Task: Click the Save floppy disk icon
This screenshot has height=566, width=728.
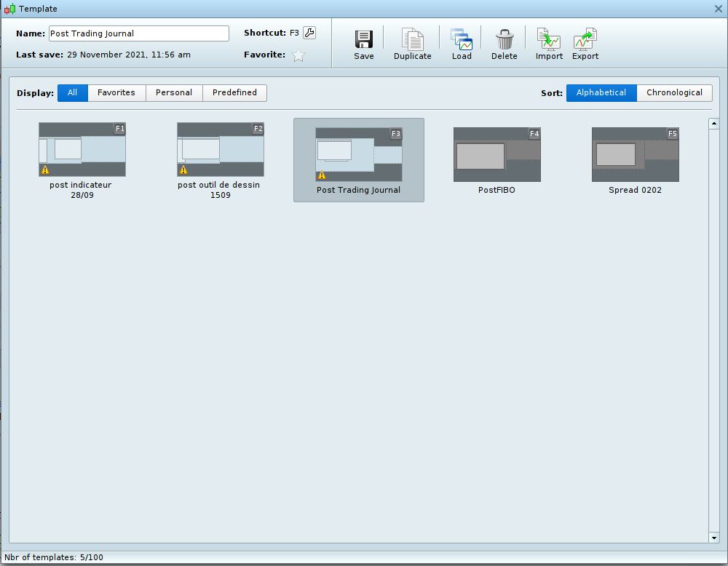Action: click(x=363, y=40)
